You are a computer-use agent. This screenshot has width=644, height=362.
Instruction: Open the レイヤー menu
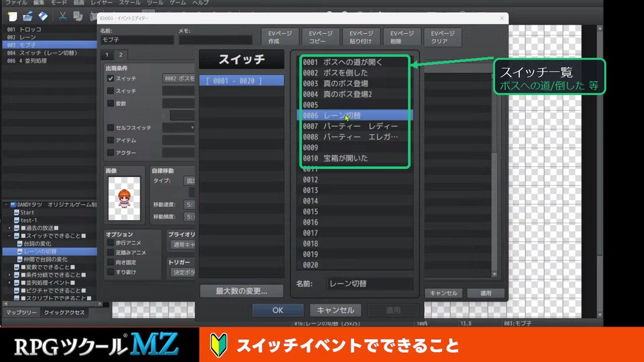102,3
